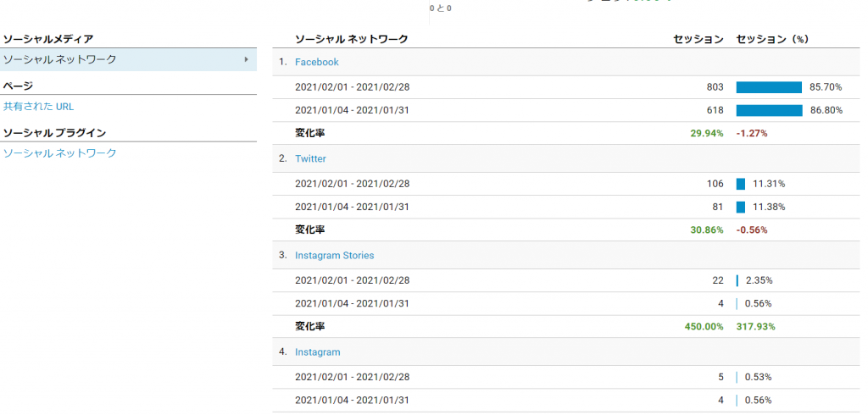
Task: Open the Instagram link in row 4
Action: [317, 352]
